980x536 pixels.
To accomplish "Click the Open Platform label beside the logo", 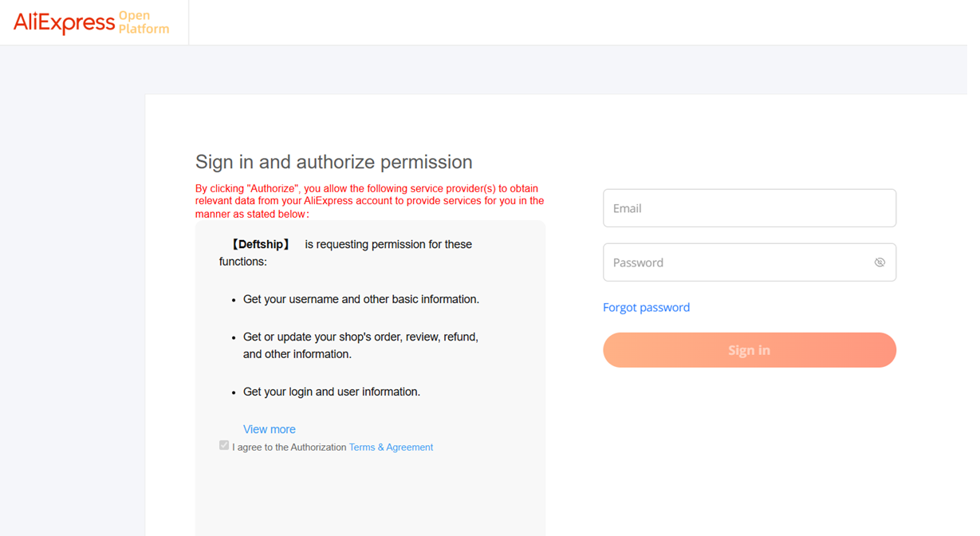I will tap(144, 22).
